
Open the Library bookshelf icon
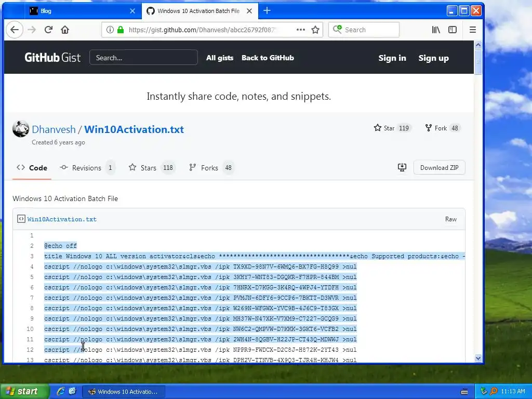tap(436, 30)
